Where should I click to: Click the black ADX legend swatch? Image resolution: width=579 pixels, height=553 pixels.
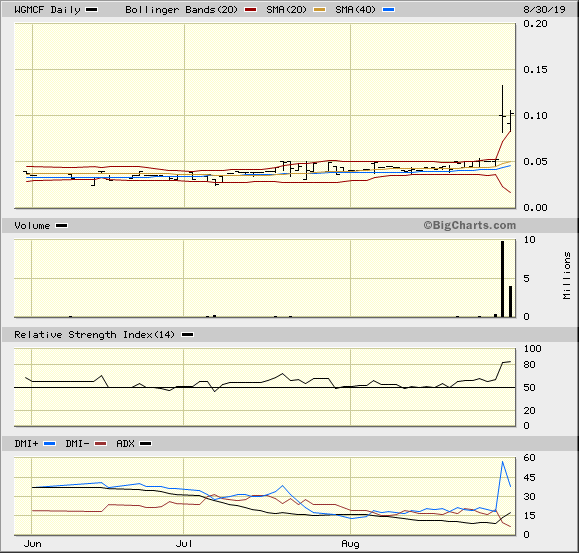point(145,443)
